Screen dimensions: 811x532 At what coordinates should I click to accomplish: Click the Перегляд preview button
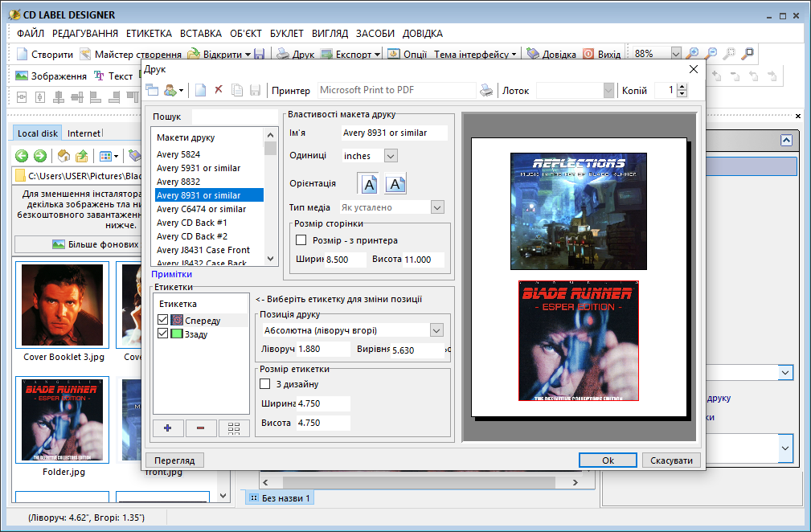click(x=174, y=460)
